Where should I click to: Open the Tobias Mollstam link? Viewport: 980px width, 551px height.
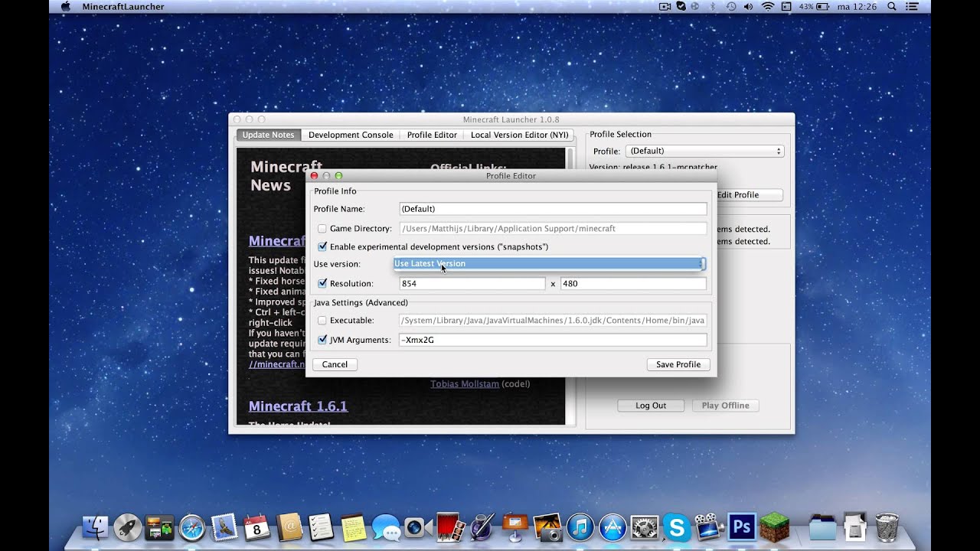point(464,383)
